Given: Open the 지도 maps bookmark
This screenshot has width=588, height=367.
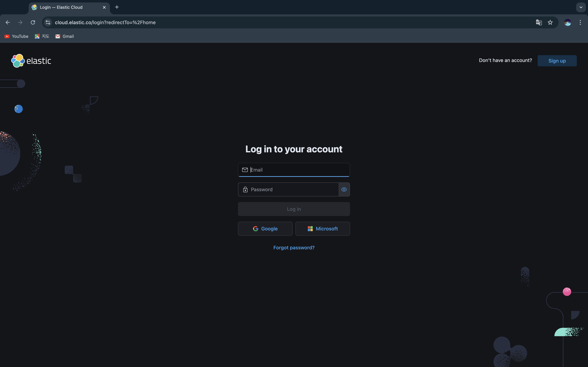Looking at the screenshot, I should [x=42, y=36].
